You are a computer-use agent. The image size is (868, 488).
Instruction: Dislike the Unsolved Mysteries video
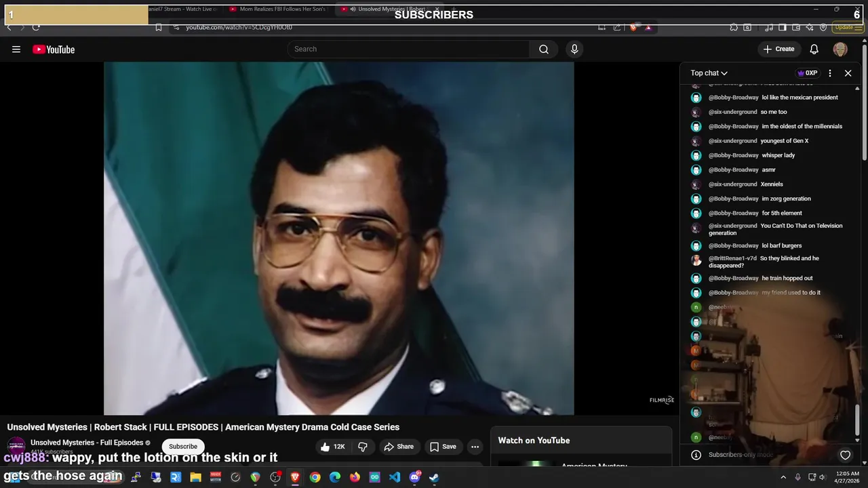[363, 447]
